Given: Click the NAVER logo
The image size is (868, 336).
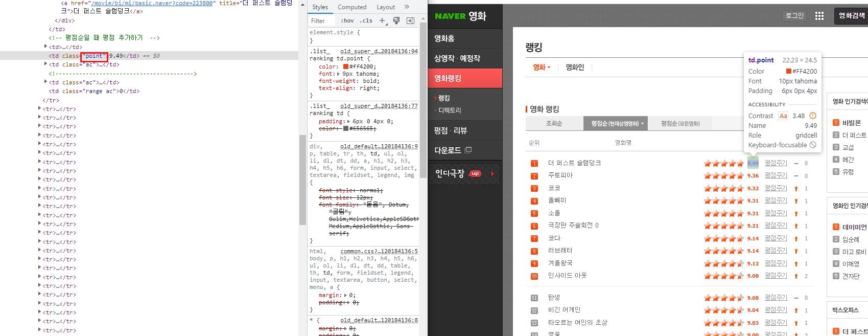Looking at the screenshot, I should tap(450, 16).
